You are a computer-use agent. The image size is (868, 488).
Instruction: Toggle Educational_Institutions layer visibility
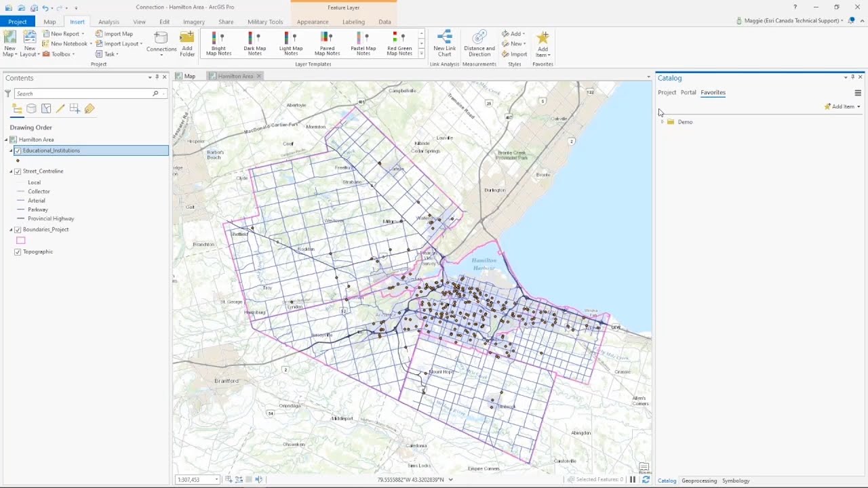tap(18, 150)
